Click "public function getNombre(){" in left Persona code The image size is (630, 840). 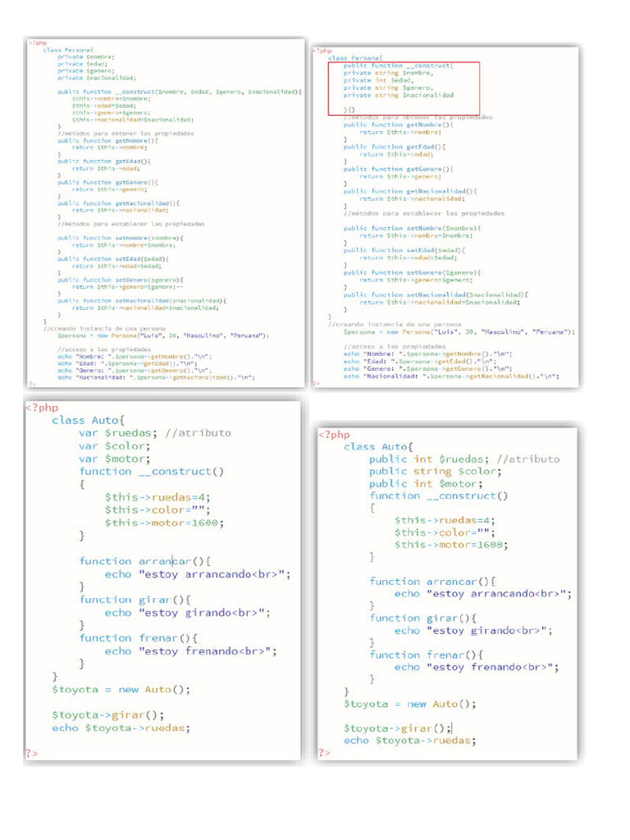click(x=107, y=140)
